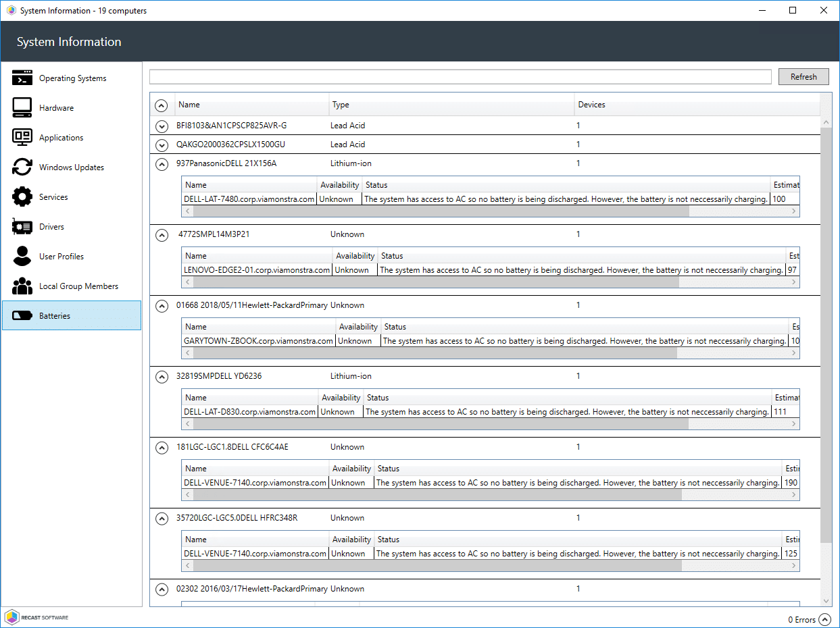Select the Drivers section
840x628 pixels.
point(72,227)
